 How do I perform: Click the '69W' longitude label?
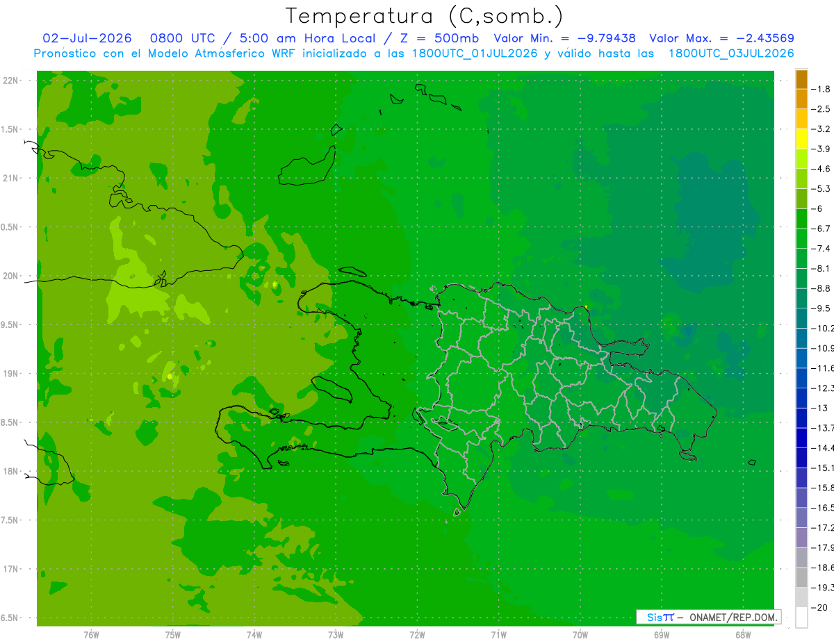click(x=662, y=634)
